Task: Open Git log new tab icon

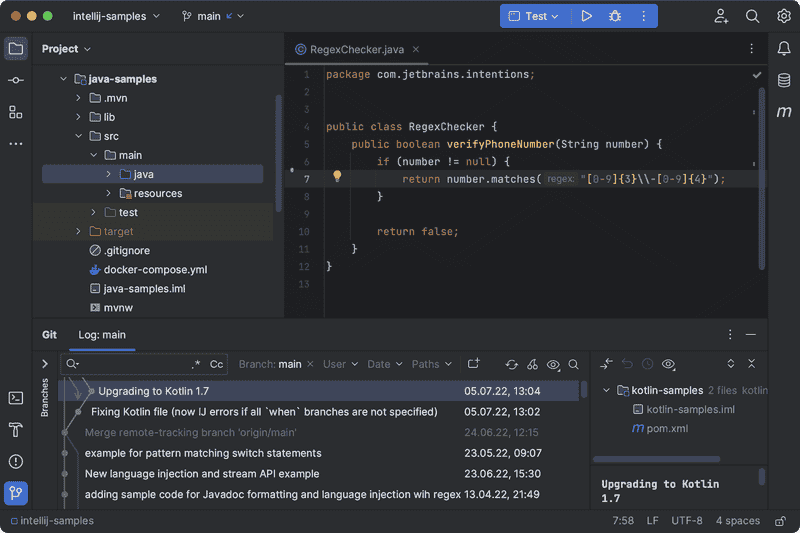Action: tap(473, 364)
